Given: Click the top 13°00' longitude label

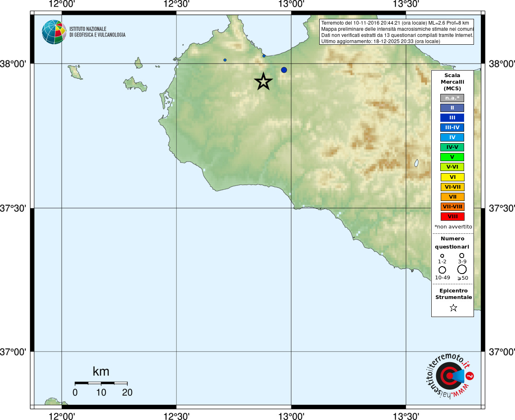Looking at the screenshot, I should pos(291,4).
